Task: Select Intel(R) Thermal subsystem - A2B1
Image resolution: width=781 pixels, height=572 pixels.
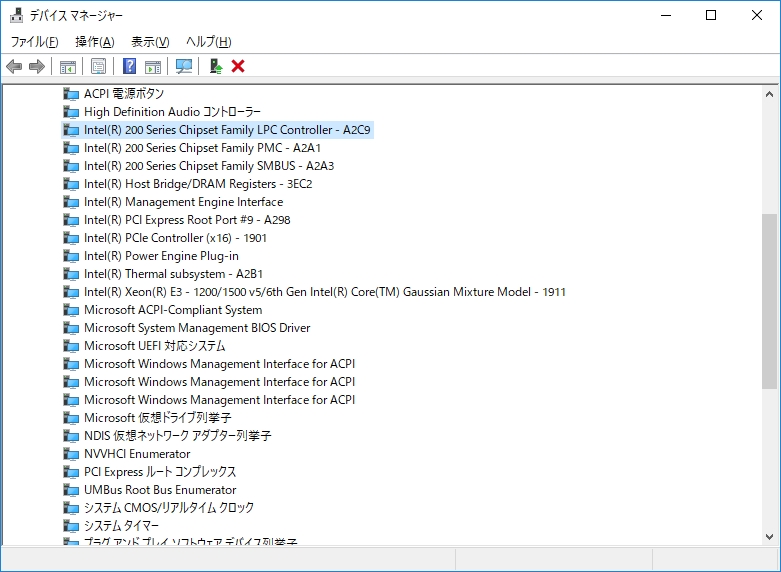Action: [x=173, y=274]
